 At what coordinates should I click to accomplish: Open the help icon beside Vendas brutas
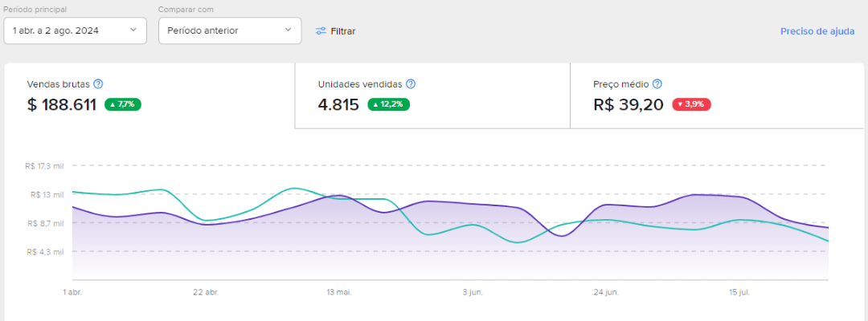(99, 84)
